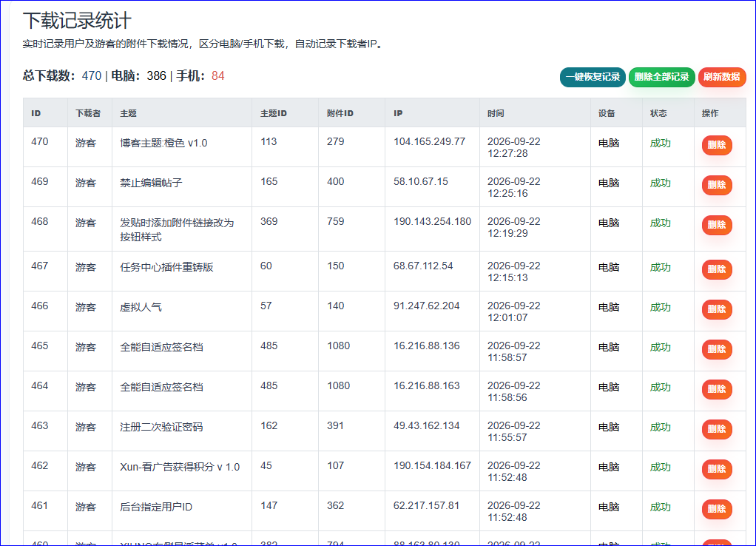Click IP address 16.216.88.163
Image resolution: width=756 pixels, height=546 pixels.
click(426, 386)
